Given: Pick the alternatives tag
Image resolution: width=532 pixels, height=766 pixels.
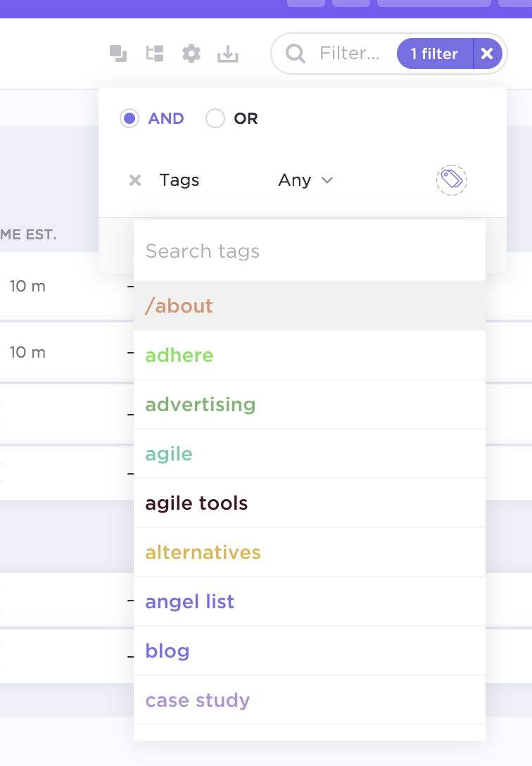Looking at the screenshot, I should click(x=203, y=553).
